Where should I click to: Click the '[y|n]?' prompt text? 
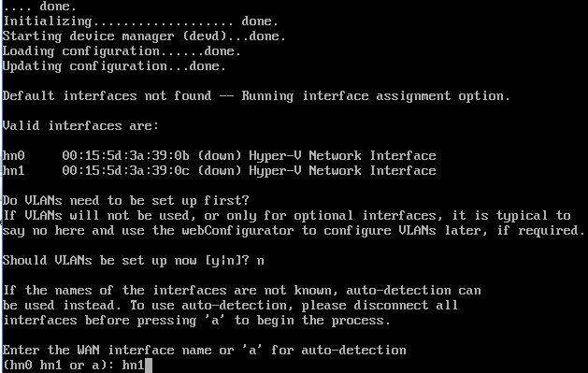227,261
